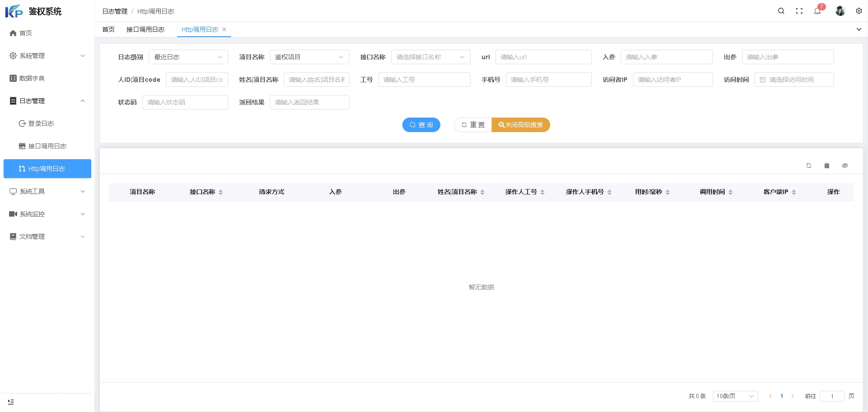Image resolution: width=868 pixels, height=412 pixels.
Task: Click the table refresh icon
Action: coord(808,166)
